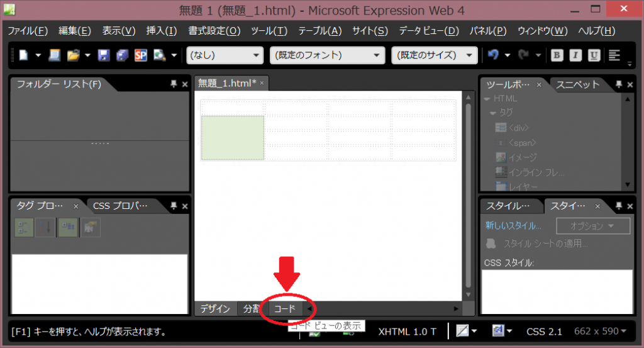The image size is (644, 348).
Task: Open the オプション dropdown button
Action: 593,226
